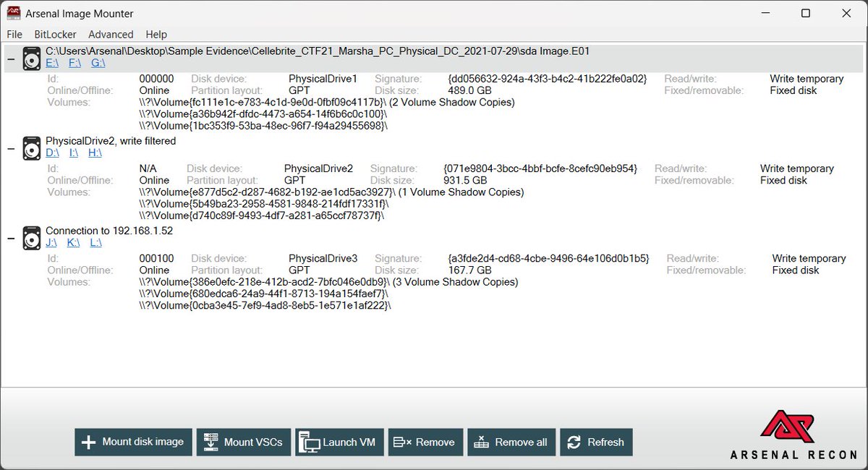Click the Launch VM button label
868x470 pixels.
[349, 442]
